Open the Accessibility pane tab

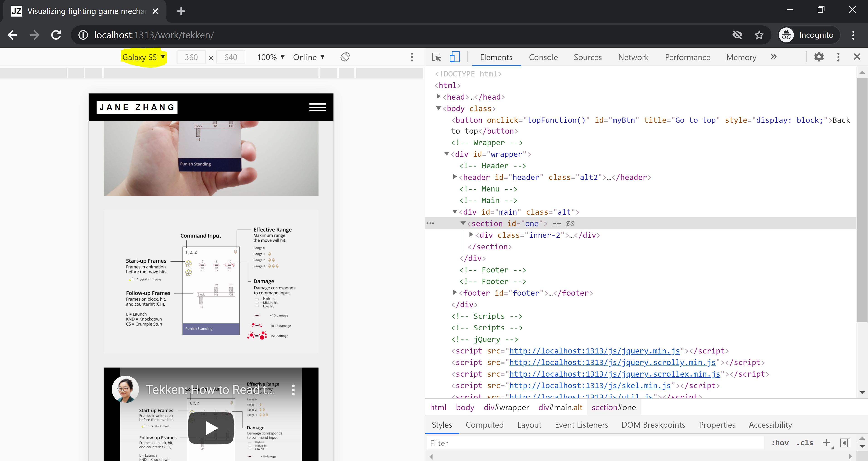[770, 424]
